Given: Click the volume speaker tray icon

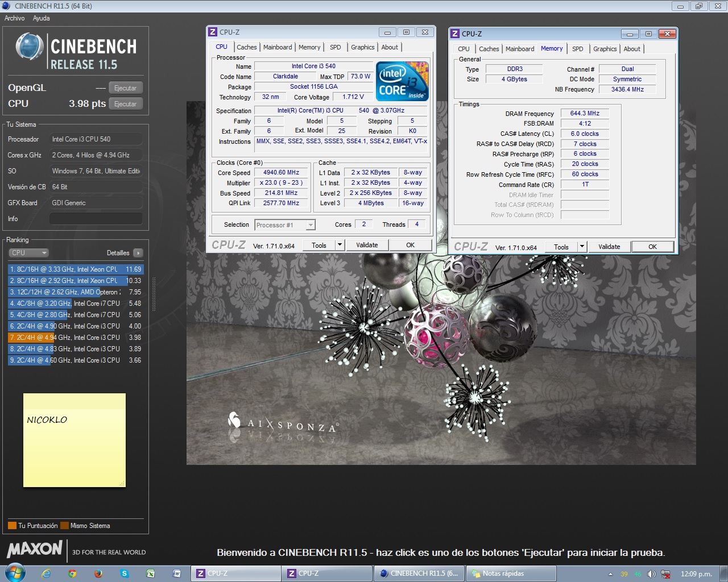Looking at the screenshot, I should [x=651, y=574].
